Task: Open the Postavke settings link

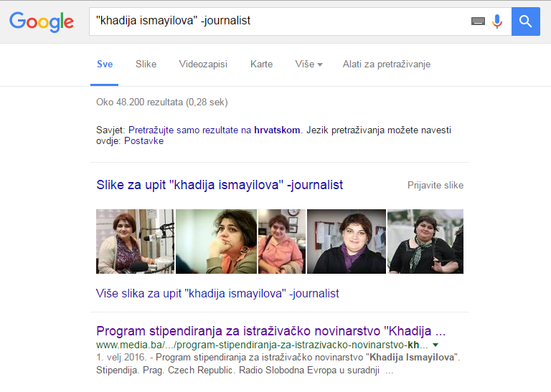Action: pos(143,141)
